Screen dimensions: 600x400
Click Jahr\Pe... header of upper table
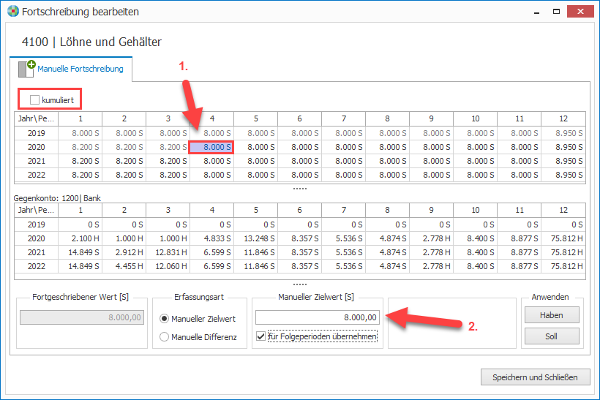(x=37, y=119)
